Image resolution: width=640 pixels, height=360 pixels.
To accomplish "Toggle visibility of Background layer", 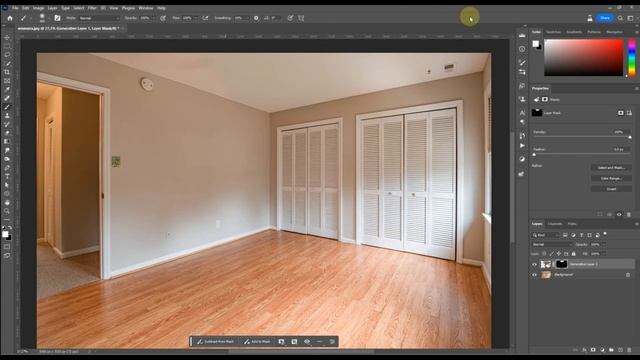I will pos(534,275).
